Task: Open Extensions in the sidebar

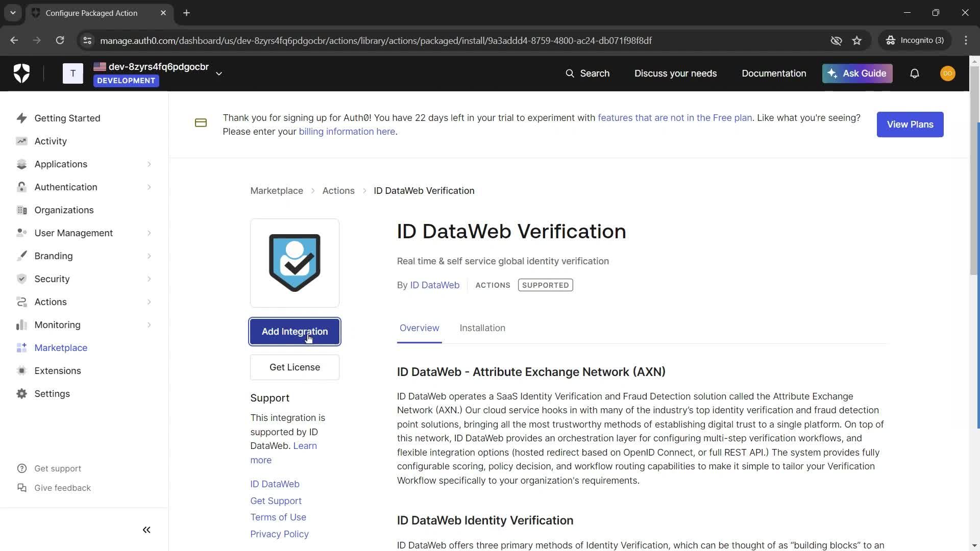Action: (x=58, y=371)
